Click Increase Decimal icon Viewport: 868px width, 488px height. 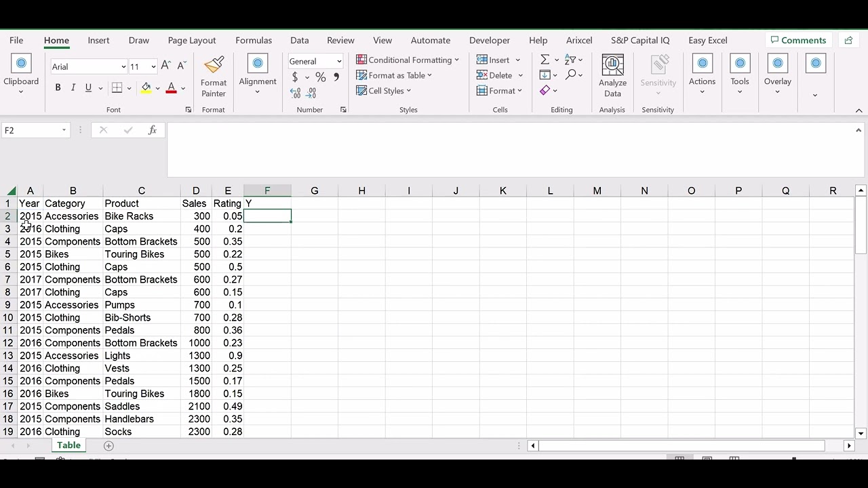tap(295, 94)
